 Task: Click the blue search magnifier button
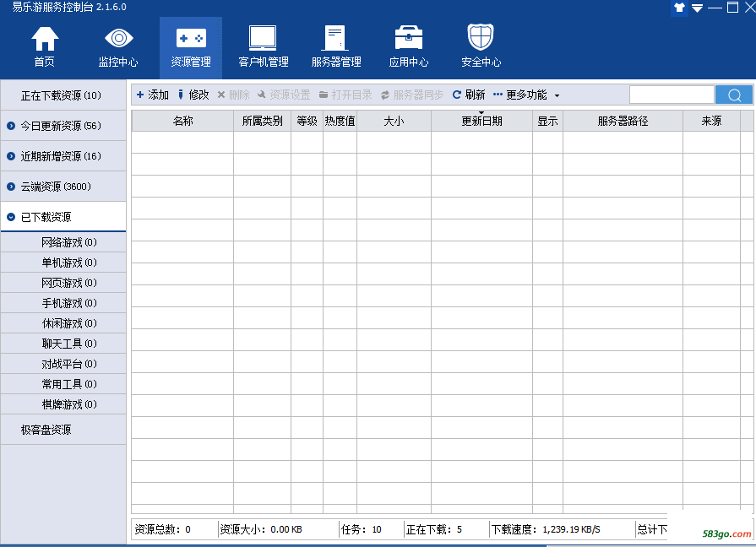[x=734, y=95]
